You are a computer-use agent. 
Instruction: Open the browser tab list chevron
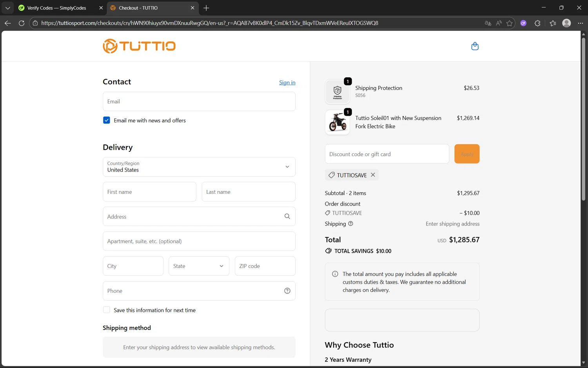coord(7,8)
